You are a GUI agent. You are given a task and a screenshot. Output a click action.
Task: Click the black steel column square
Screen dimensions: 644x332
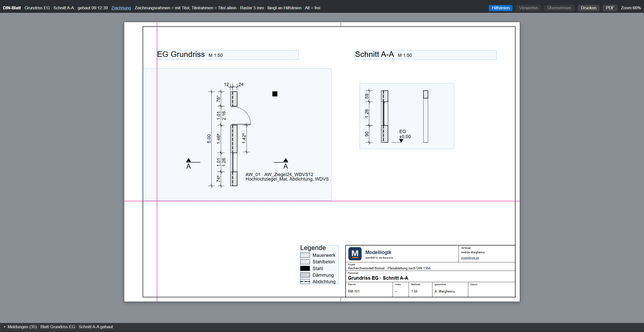pos(275,94)
